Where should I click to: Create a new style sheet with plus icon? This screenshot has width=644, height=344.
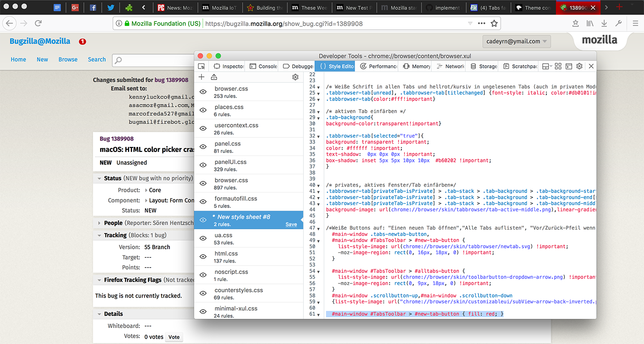click(x=201, y=77)
